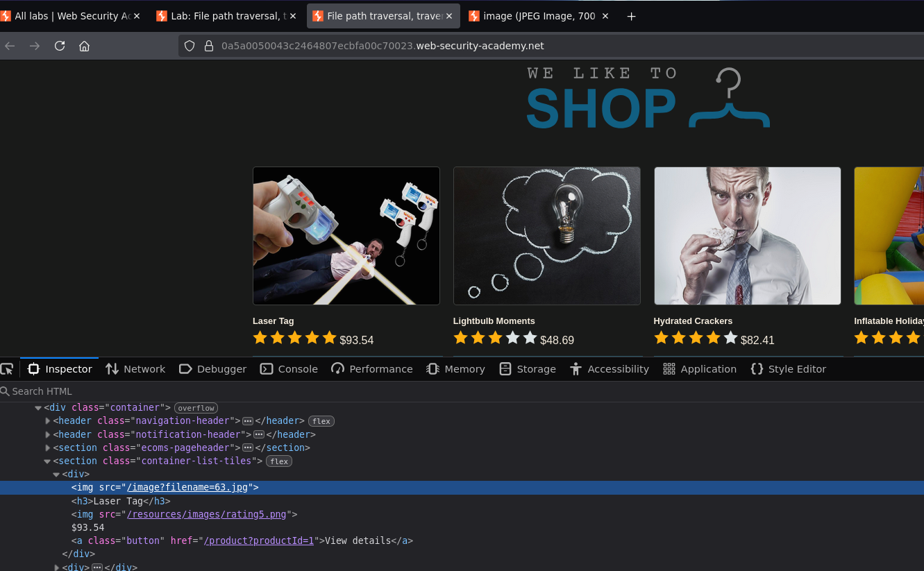Click the Inflatable Holiday product image
Image resolution: width=924 pixels, height=571 pixels.
click(x=889, y=236)
